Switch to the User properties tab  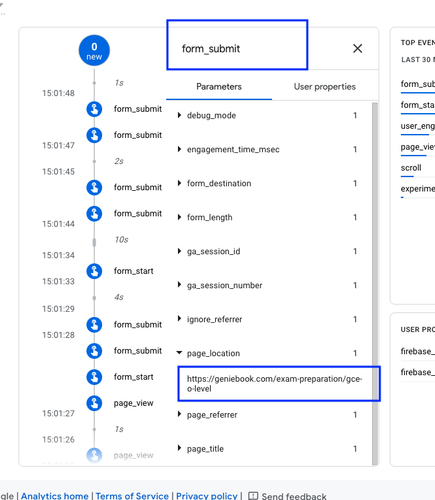point(325,87)
